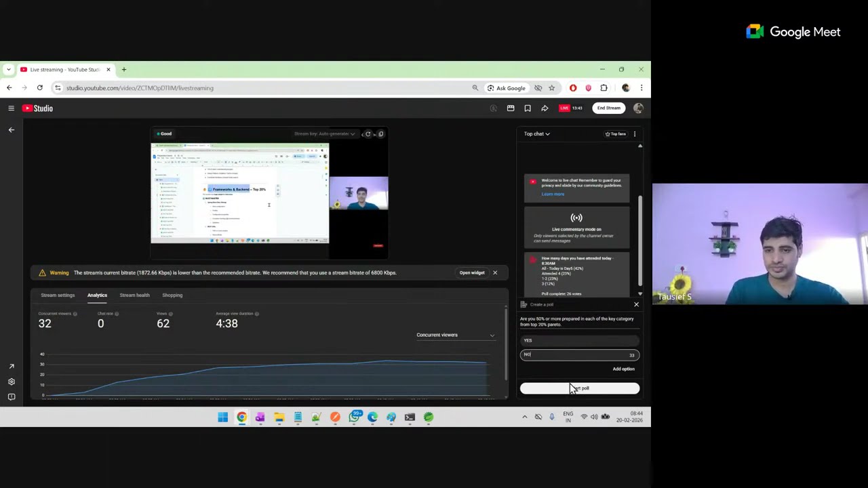Show hidden tray icons chevron
Viewport: 868px width, 488px height.
pyautogui.click(x=524, y=417)
